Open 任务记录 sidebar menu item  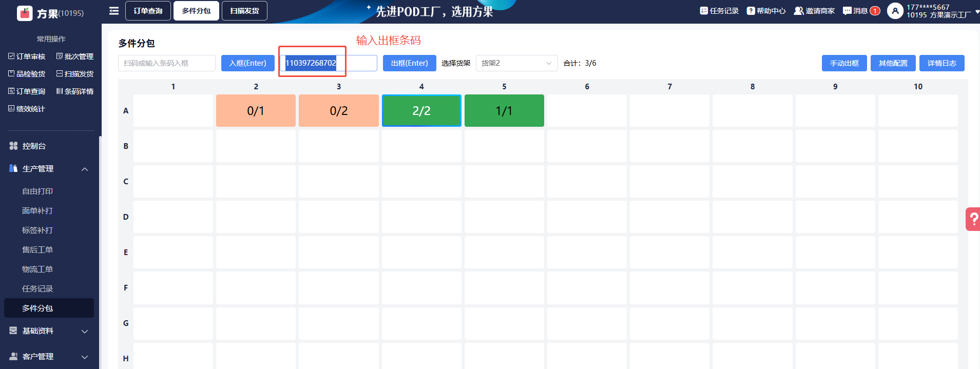tap(37, 289)
